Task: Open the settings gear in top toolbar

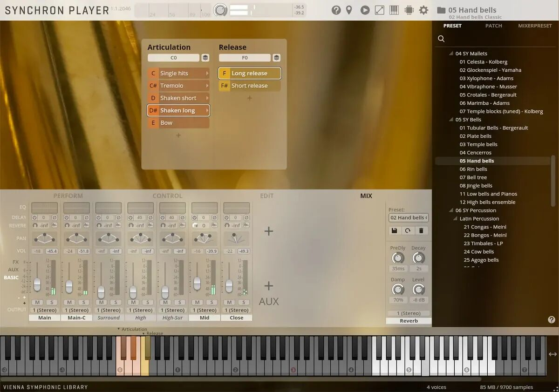Action: click(x=423, y=10)
